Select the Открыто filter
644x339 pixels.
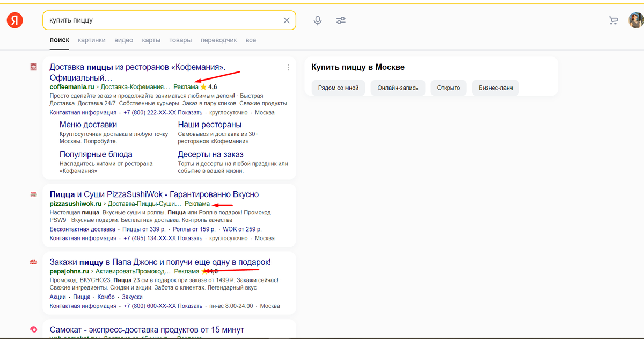click(449, 88)
